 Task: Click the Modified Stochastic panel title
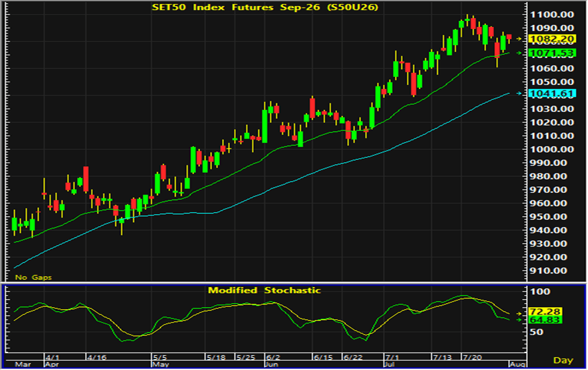265,290
